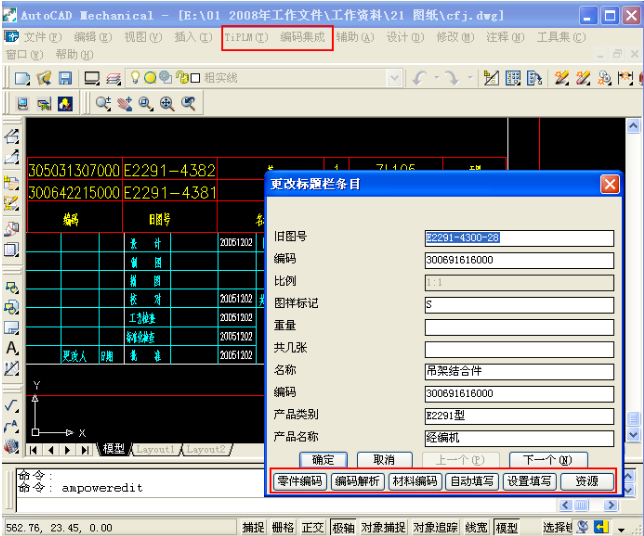Toggle 对象捕捉 object snap

383,527
